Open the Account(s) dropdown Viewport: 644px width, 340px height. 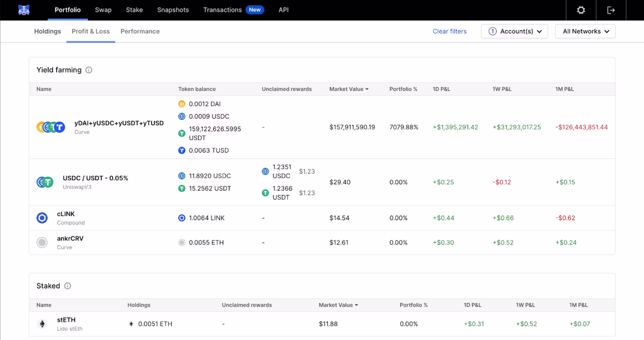coord(514,31)
